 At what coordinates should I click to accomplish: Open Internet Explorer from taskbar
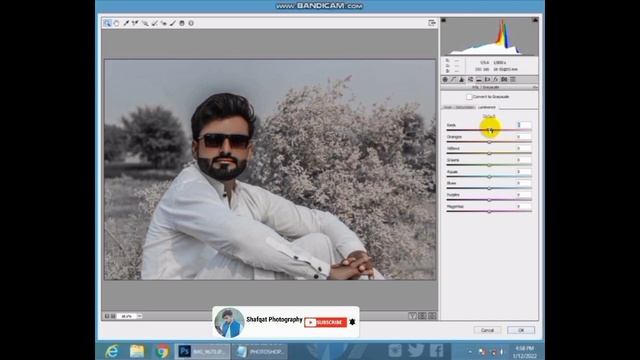tap(112, 351)
